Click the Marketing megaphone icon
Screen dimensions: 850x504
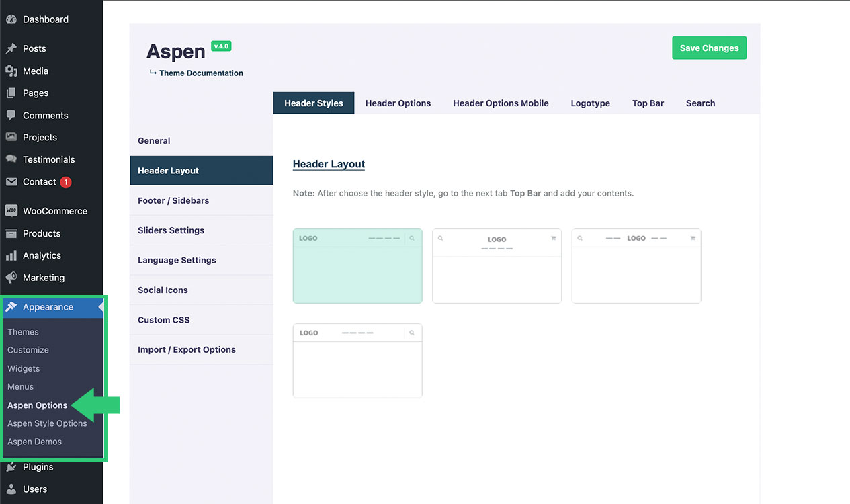[11, 278]
